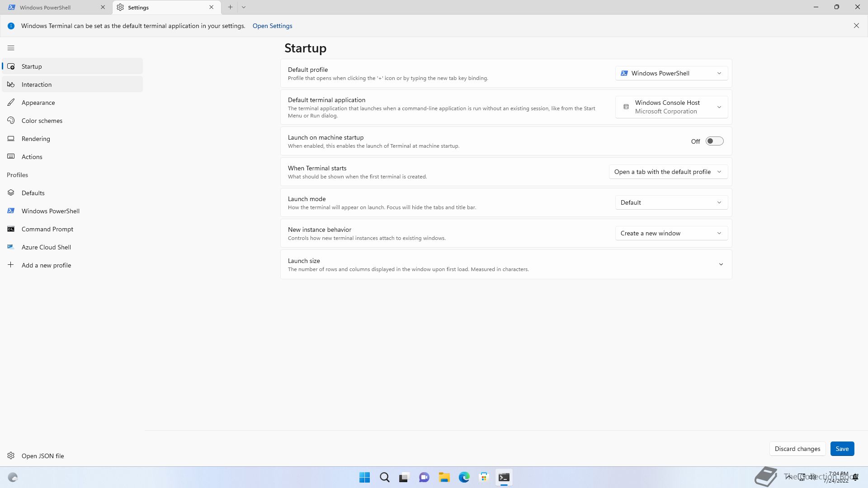
Task: Go to the Actions settings page
Action: pyautogui.click(x=72, y=157)
